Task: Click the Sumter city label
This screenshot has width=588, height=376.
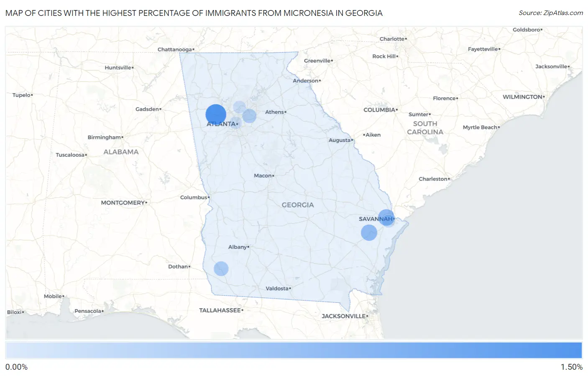Action: (418, 115)
